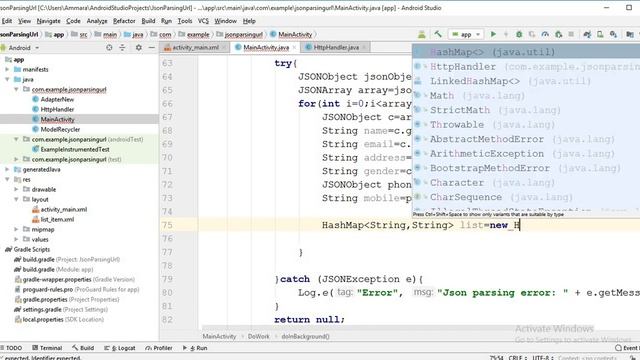Click the gray Stop square icon
The height and width of the screenshot is (360, 640).
tap(571, 34)
